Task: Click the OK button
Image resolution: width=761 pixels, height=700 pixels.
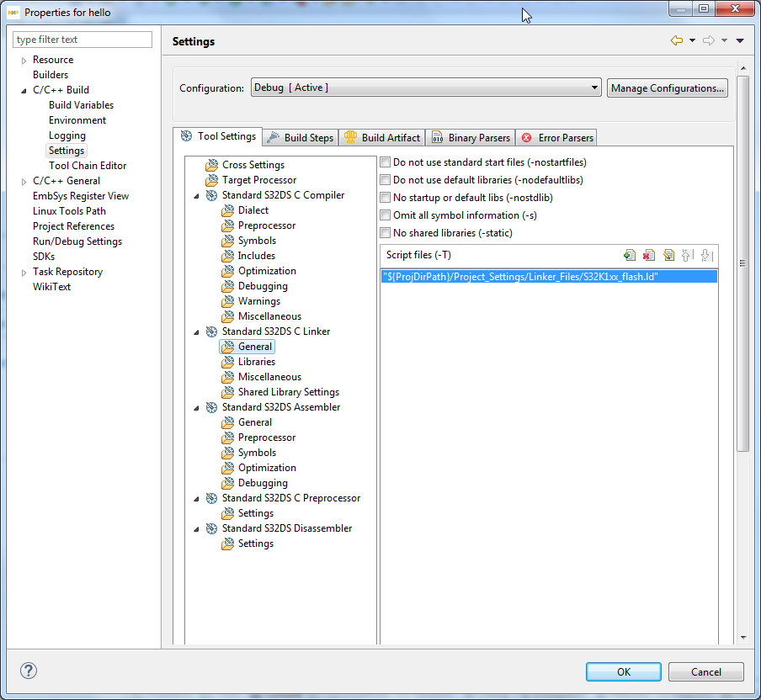Action: [624, 672]
